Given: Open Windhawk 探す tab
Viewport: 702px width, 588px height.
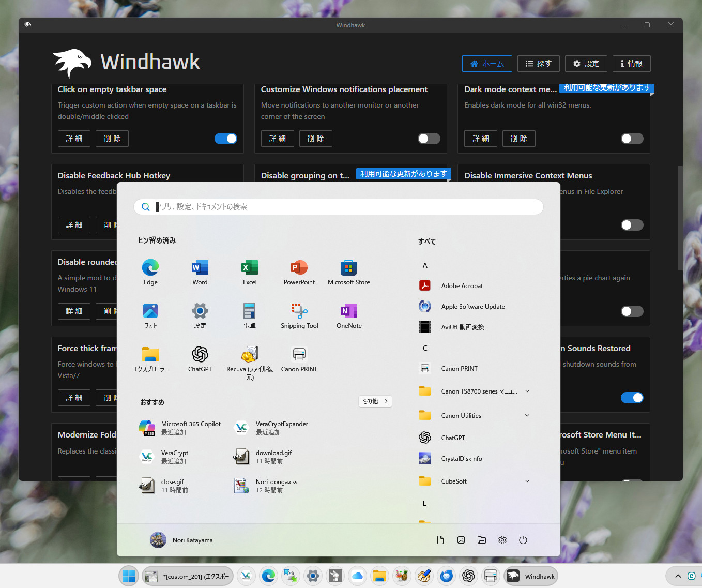Looking at the screenshot, I should click(x=538, y=64).
